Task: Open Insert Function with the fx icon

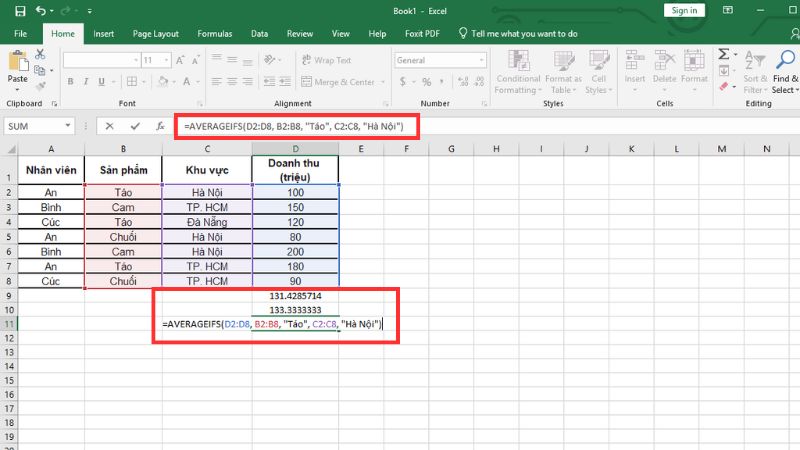Action: point(160,127)
